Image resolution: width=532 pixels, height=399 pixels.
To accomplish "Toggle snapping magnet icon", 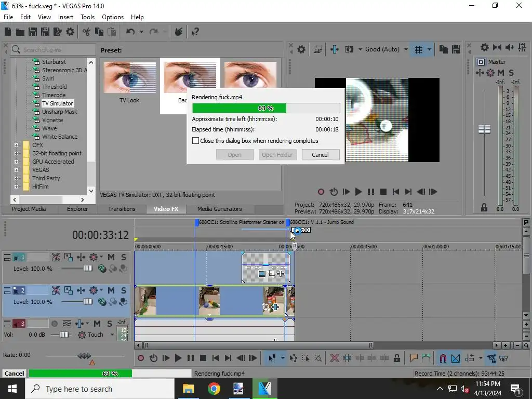I will pos(443,358).
